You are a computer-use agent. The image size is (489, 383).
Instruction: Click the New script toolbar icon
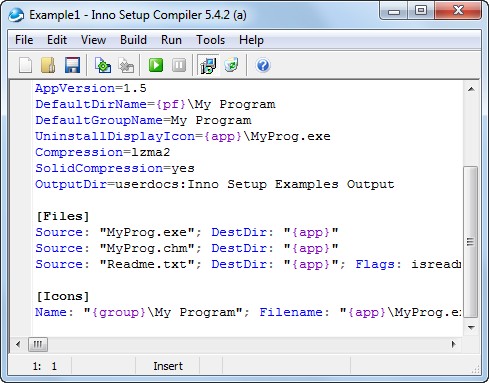(25, 65)
